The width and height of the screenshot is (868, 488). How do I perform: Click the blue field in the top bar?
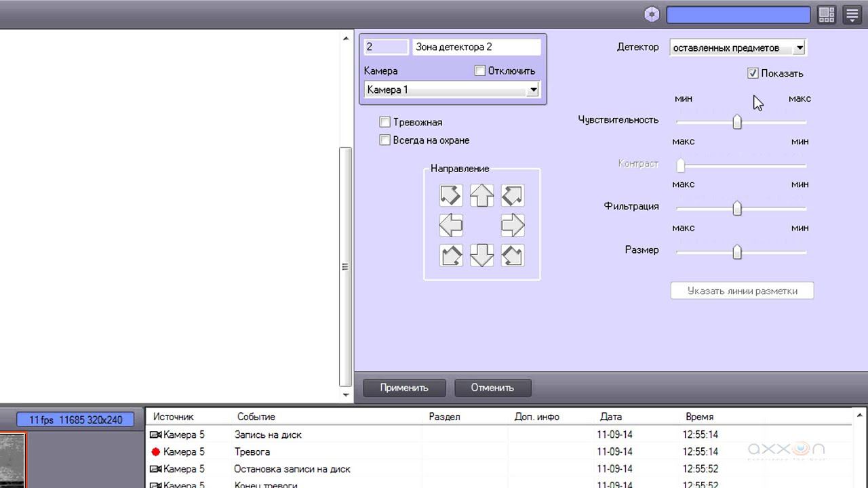point(738,14)
